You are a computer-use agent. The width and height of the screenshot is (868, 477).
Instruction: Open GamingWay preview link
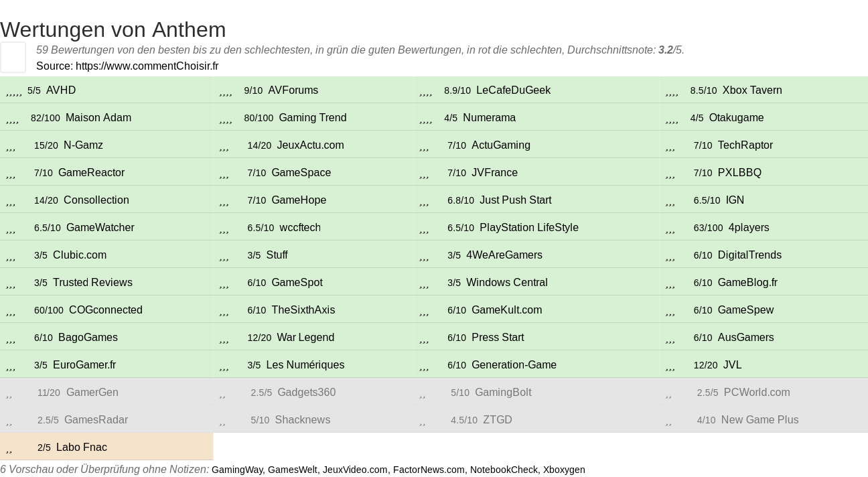(237, 470)
